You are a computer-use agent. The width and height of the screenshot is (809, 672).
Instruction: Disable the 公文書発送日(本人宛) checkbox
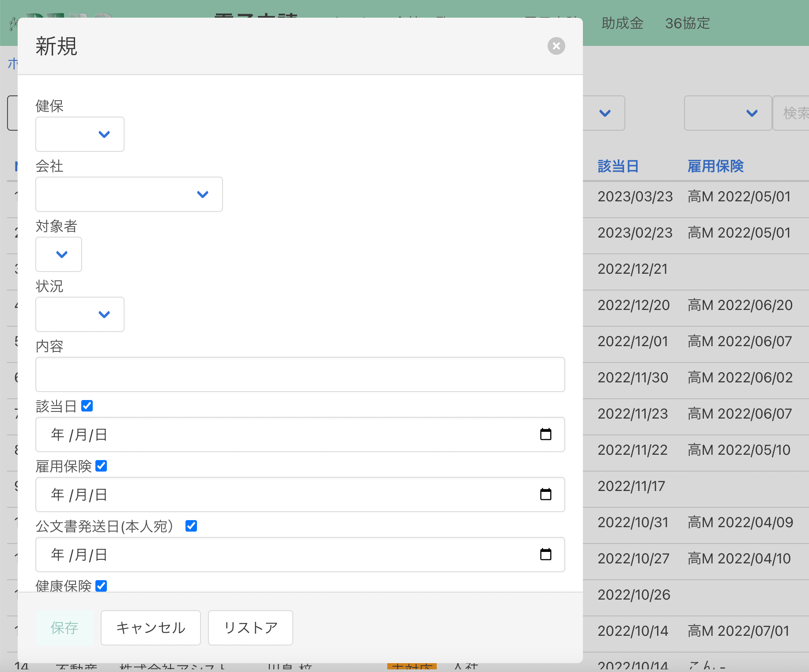(x=191, y=525)
